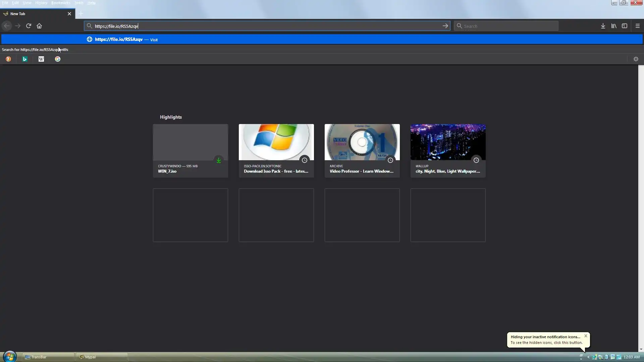The image size is (644, 362).
Task: Show hidden system tray icons arrow
Action: coord(588,357)
